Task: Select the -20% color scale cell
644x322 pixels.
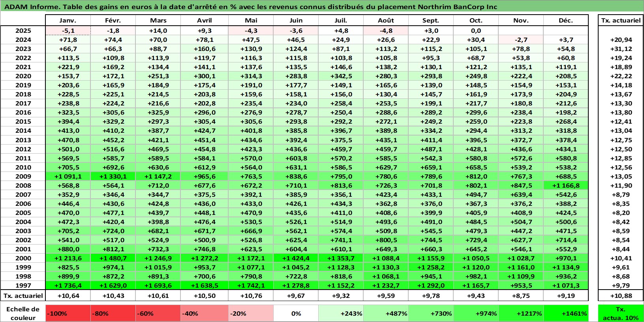Action: coord(251,313)
